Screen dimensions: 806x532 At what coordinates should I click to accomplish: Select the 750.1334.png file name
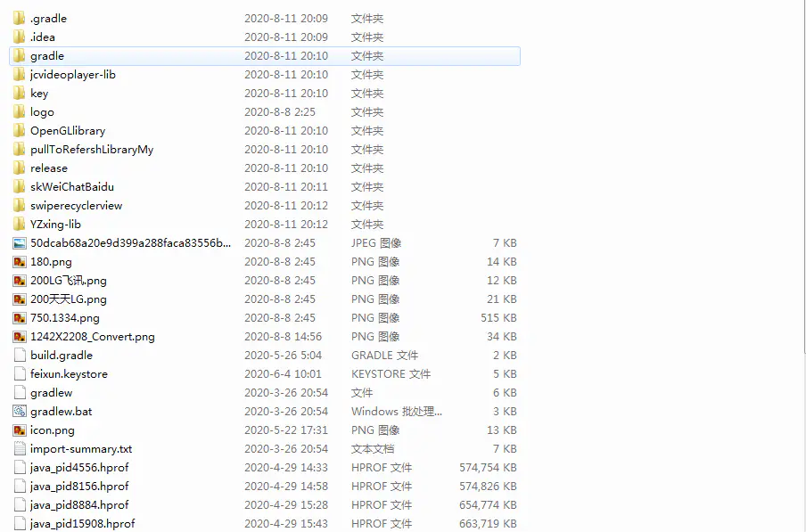pos(65,318)
